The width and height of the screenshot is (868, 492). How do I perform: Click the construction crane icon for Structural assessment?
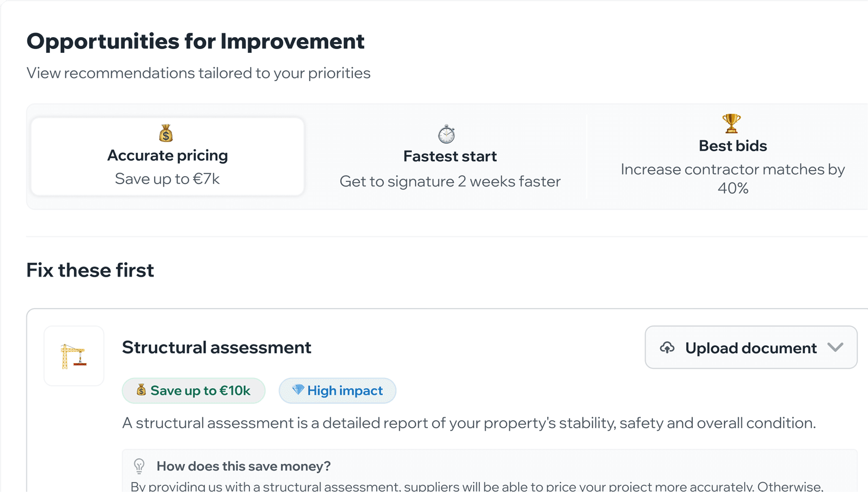click(74, 356)
